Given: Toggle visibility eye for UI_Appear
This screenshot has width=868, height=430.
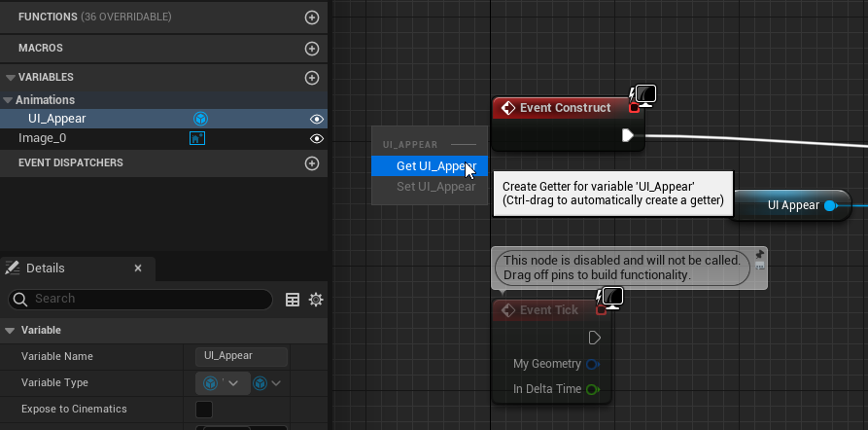Looking at the screenshot, I should pyautogui.click(x=317, y=119).
